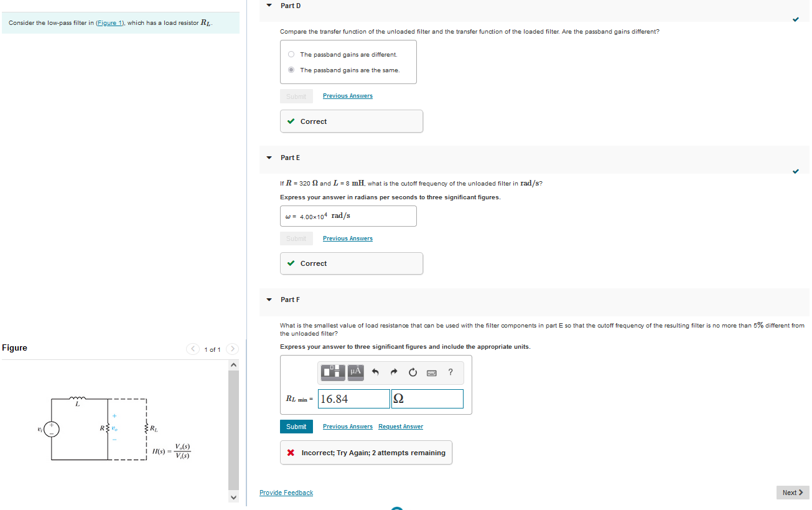Select 'The passband gains are different'
812x510 pixels.
(x=291, y=54)
